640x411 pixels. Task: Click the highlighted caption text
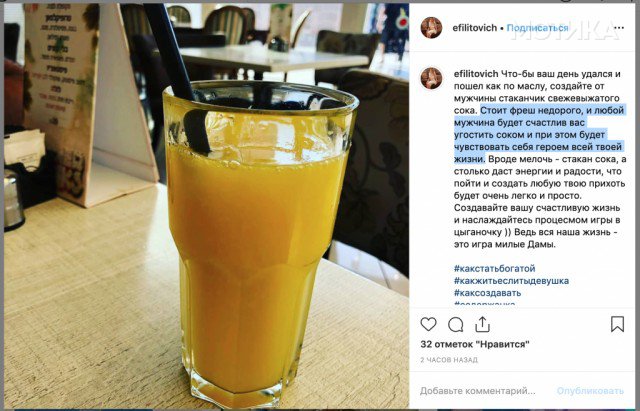click(539, 134)
